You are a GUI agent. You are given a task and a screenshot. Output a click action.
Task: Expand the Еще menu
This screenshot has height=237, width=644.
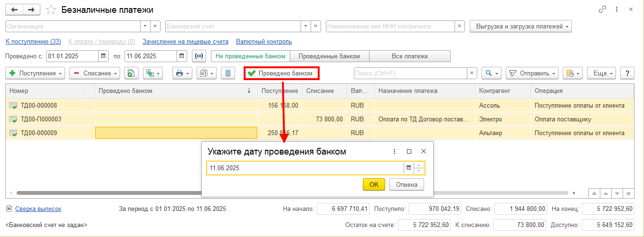602,73
